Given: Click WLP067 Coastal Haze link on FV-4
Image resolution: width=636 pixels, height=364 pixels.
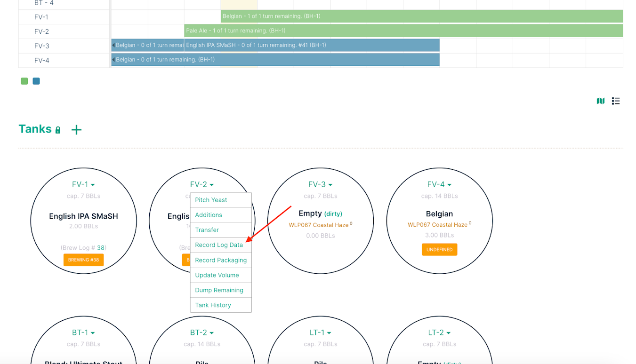Looking at the screenshot, I should [x=437, y=225].
